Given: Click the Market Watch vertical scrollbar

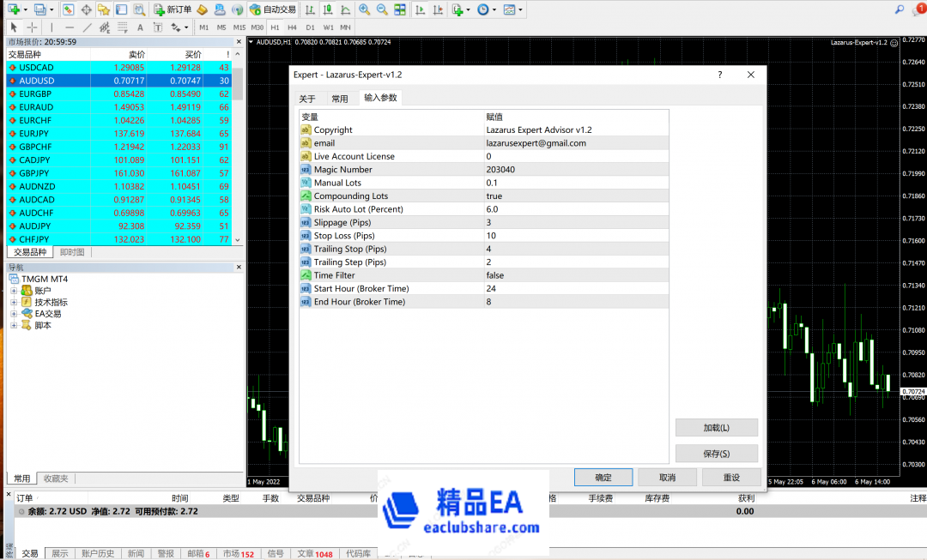Looking at the screenshot, I should 238,147.
